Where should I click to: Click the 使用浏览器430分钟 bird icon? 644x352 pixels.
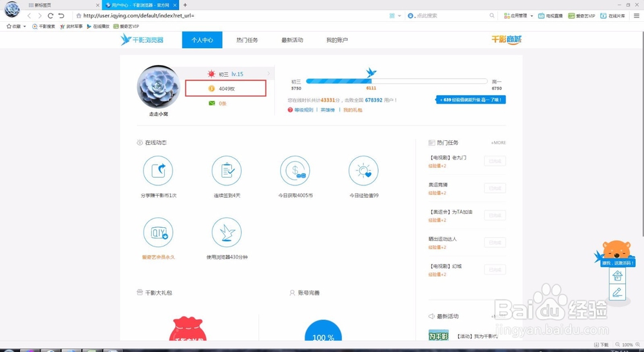(x=227, y=232)
